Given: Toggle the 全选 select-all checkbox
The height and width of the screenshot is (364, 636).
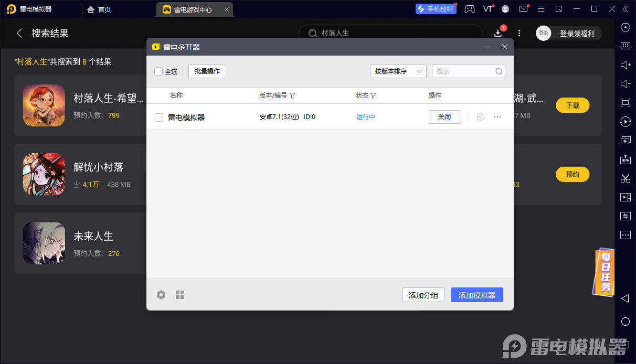Looking at the screenshot, I should click(x=158, y=71).
